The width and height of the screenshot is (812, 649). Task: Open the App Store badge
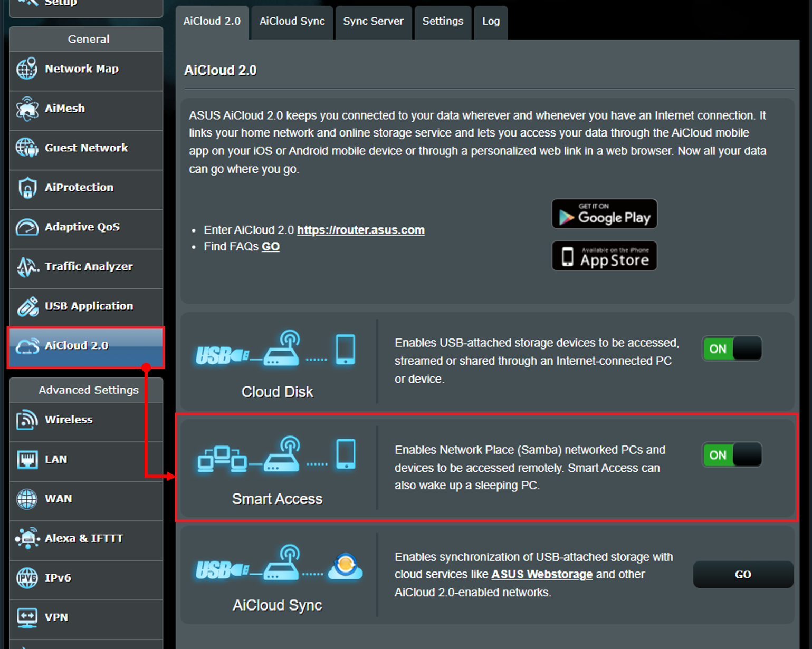pyautogui.click(x=605, y=256)
